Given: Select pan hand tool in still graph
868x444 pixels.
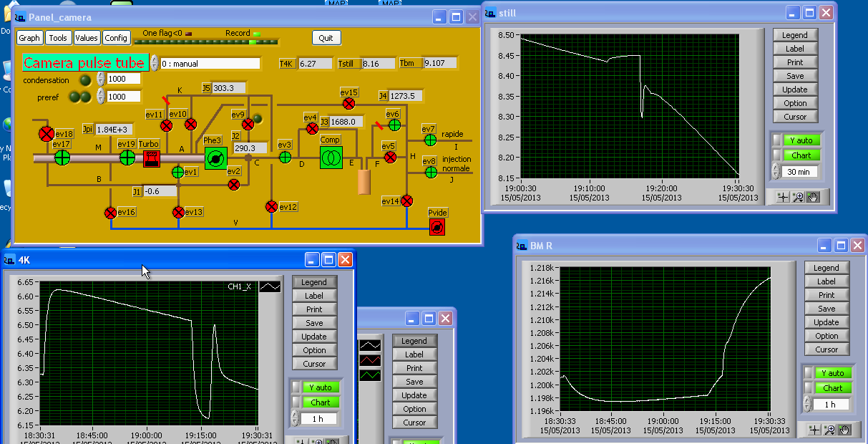Looking at the screenshot, I should [x=813, y=197].
